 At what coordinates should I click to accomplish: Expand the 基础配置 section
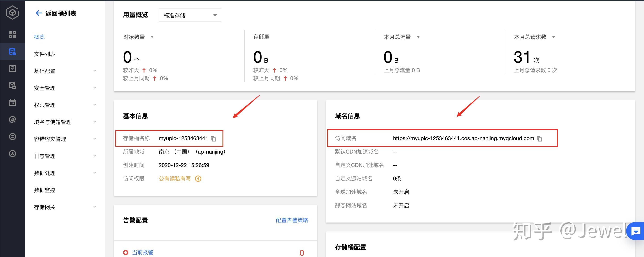tap(45, 71)
